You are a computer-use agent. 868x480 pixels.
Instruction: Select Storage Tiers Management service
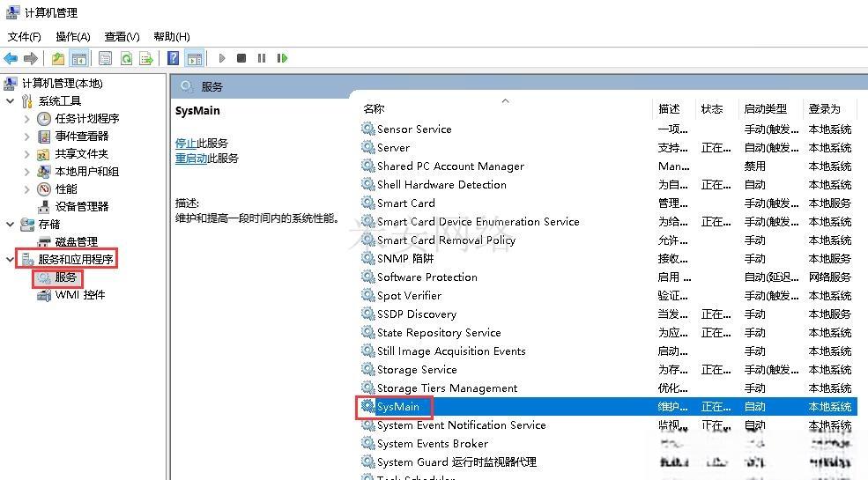point(608,388)
